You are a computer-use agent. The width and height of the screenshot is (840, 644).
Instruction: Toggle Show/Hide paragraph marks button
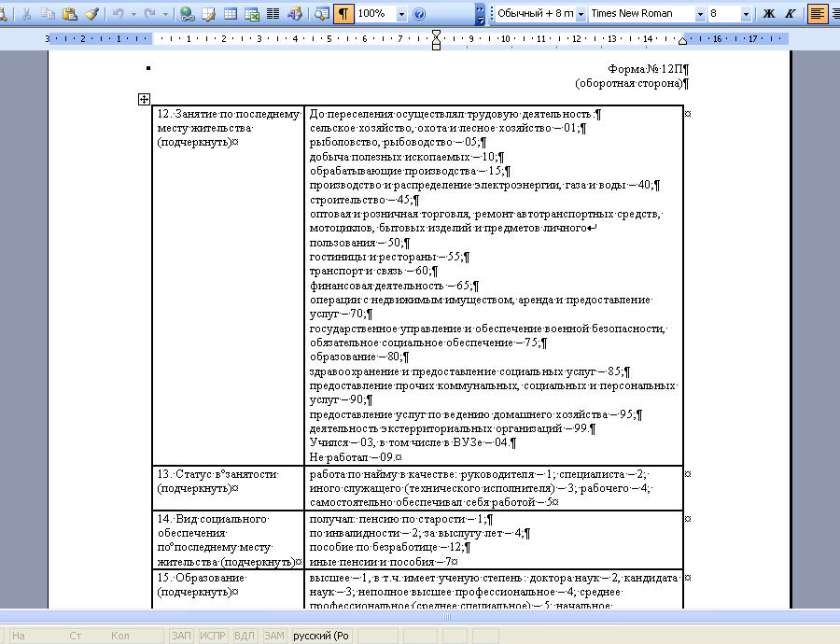(x=343, y=14)
